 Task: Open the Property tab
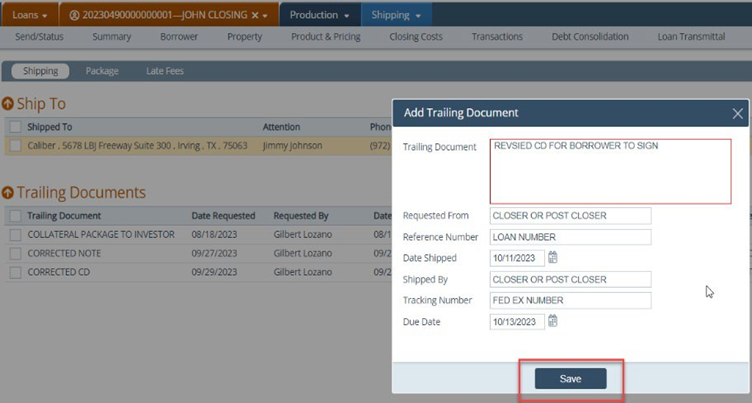pyautogui.click(x=245, y=37)
